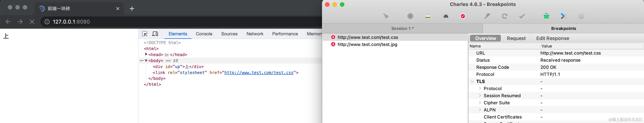Click the validate checkmark icon

(522, 16)
